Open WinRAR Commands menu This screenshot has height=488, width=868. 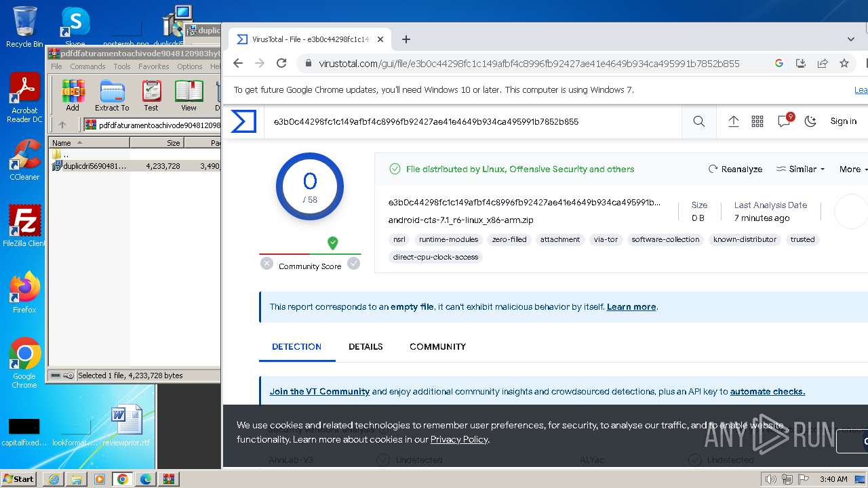tap(87, 66)
